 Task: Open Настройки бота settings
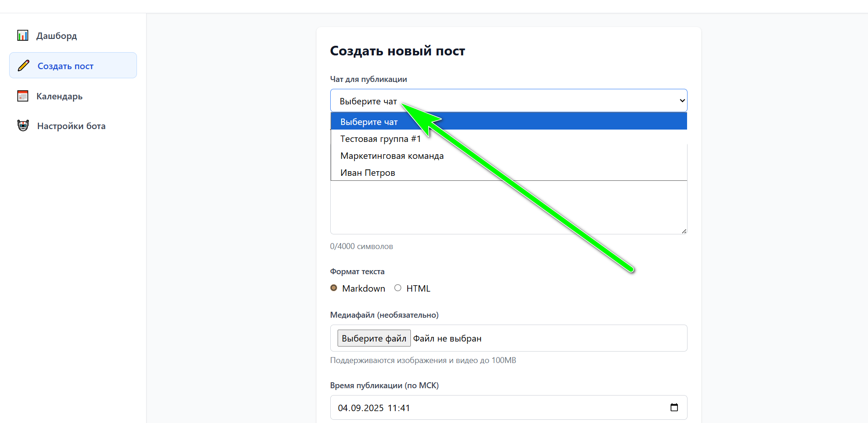pyautogui.click(x=73, y=125)
